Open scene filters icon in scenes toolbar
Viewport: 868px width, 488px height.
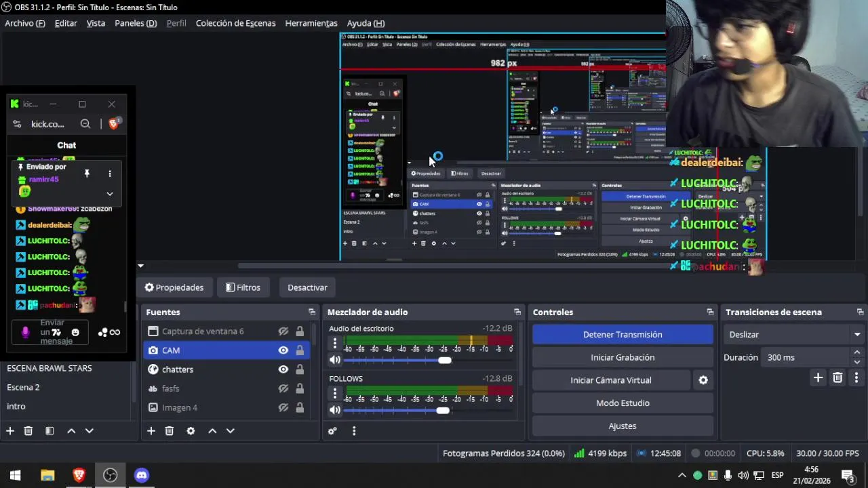tap(50, 430)
